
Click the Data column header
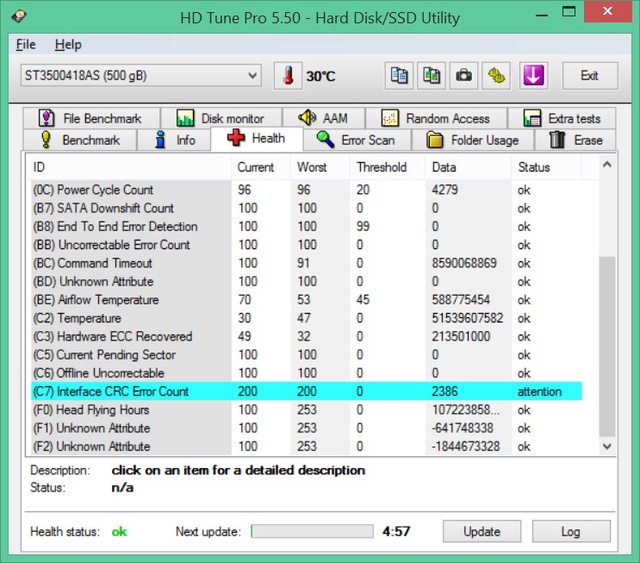pos(469,167)
